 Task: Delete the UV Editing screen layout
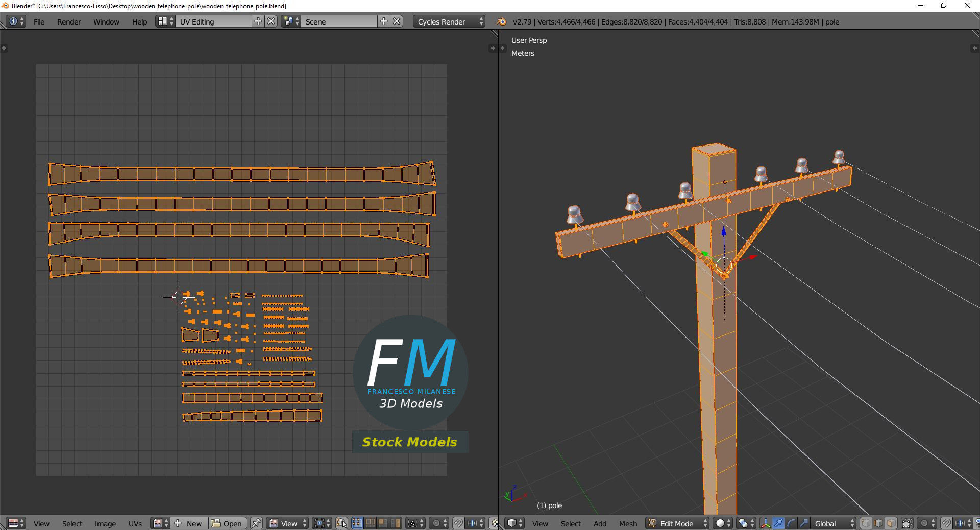pos(272,21)
